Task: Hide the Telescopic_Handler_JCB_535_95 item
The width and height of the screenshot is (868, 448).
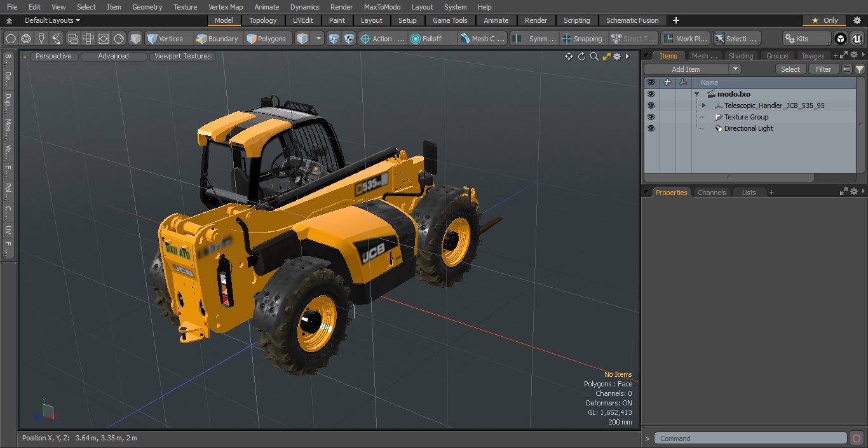Action: pos(651,105)
